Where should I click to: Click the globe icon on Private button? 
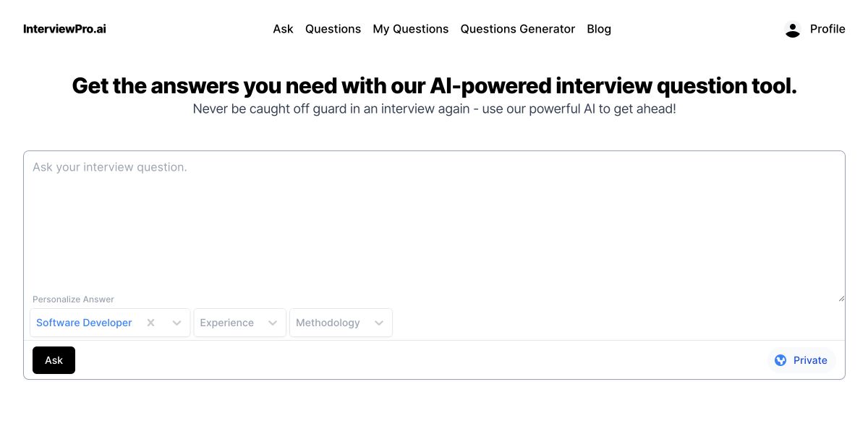tap(780, 360)
